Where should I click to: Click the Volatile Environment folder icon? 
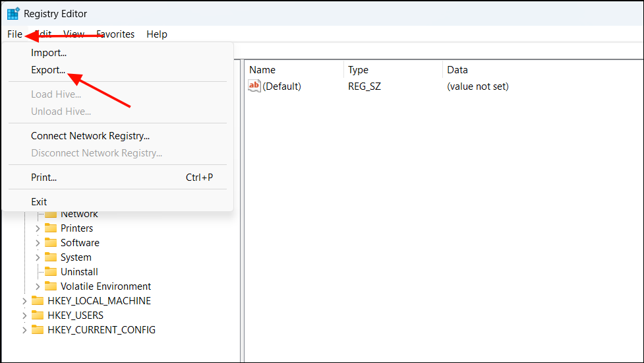coord(51,286)
